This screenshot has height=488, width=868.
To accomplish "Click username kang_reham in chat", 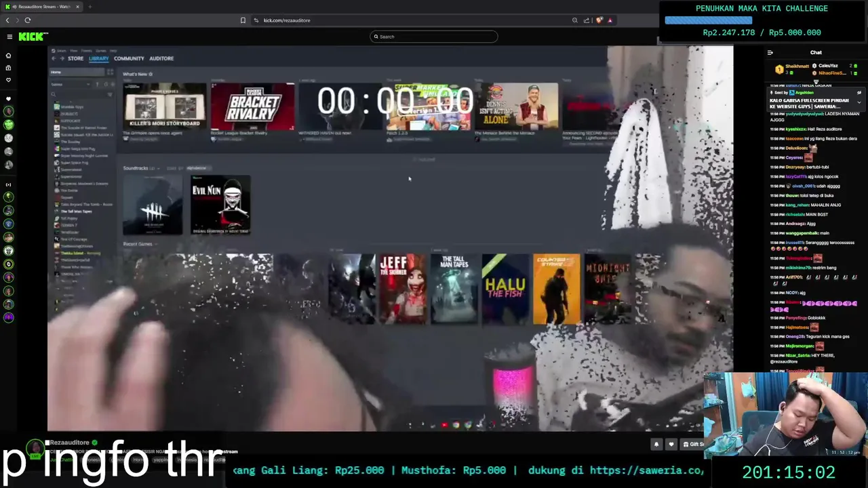I will coord(797,205).
